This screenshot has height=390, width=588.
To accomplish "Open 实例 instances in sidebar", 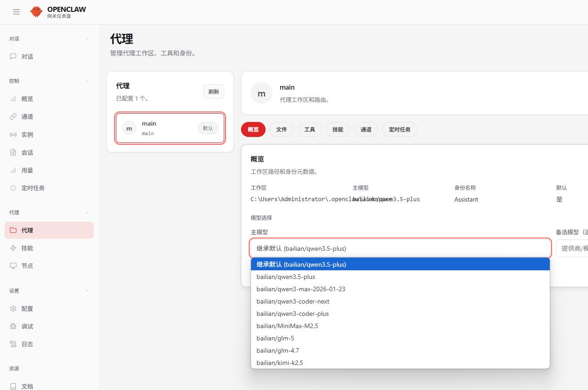I will 27,135.
